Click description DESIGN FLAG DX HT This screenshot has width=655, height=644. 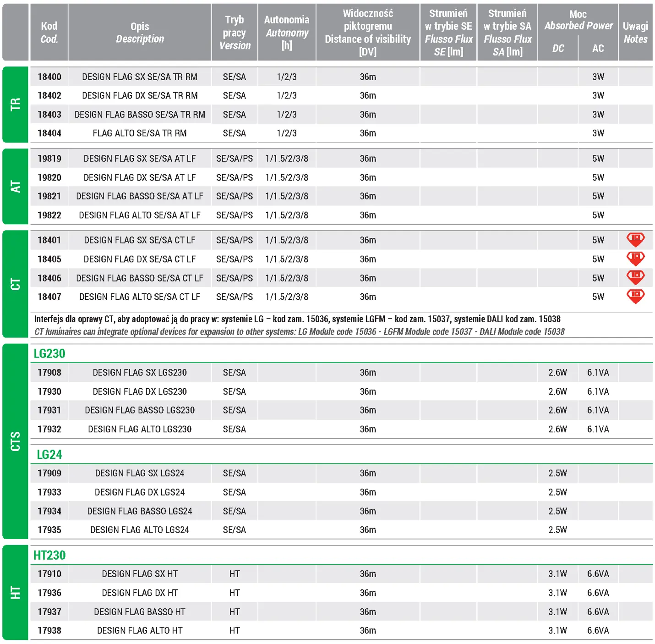coord(140,593)
